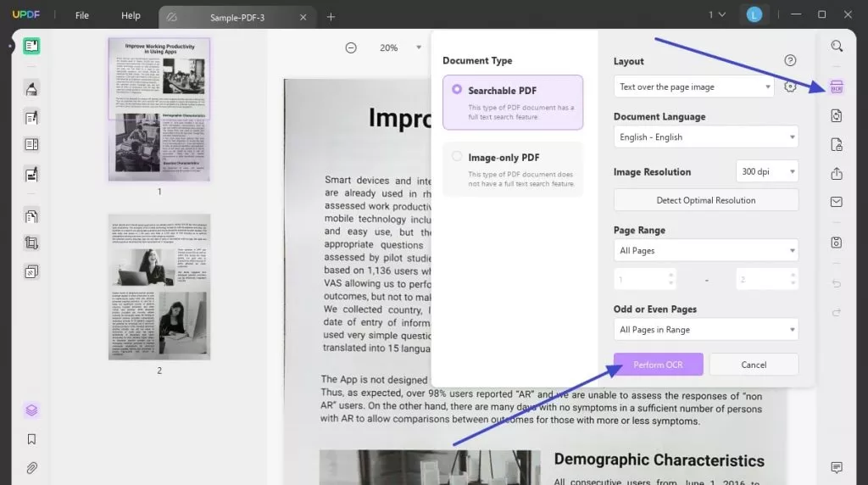Open the File menu
The image size is (868, 485).
point(82,15)
